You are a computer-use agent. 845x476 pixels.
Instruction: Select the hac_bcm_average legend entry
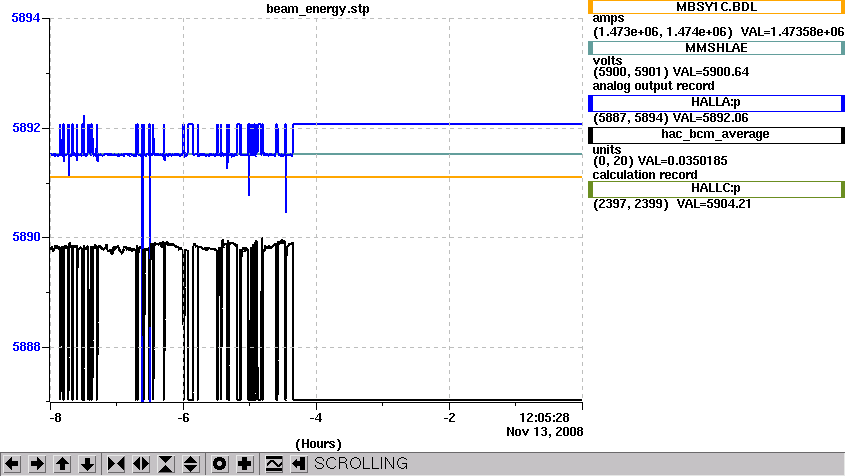coord(716,134)
